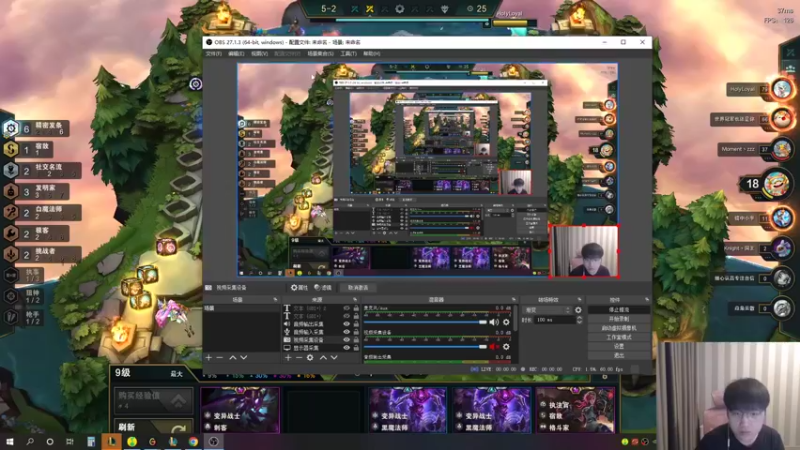Start the virtual camera (启动虚拟摄像机)
This screenshot has height=450, width=800.
tap(619, 328)
